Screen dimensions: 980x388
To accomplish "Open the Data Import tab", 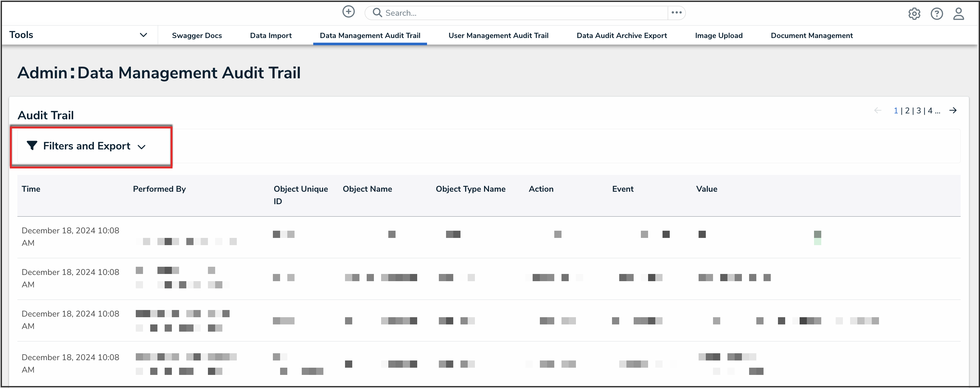I will pos(271,35).
